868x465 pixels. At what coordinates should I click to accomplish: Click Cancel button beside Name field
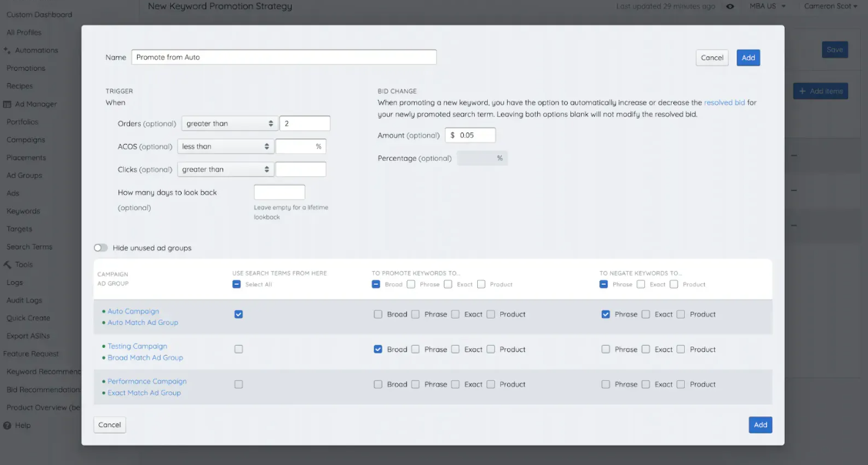[712, 58]
